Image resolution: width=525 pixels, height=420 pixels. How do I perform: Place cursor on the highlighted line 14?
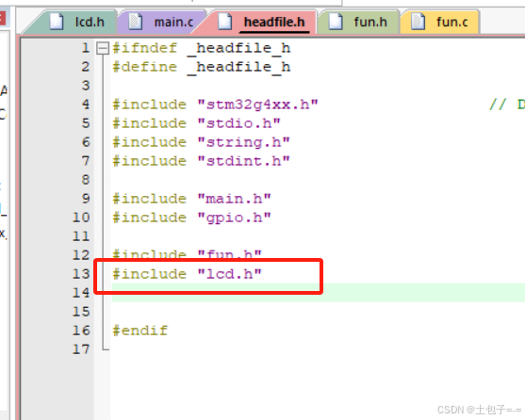(318, 293)
